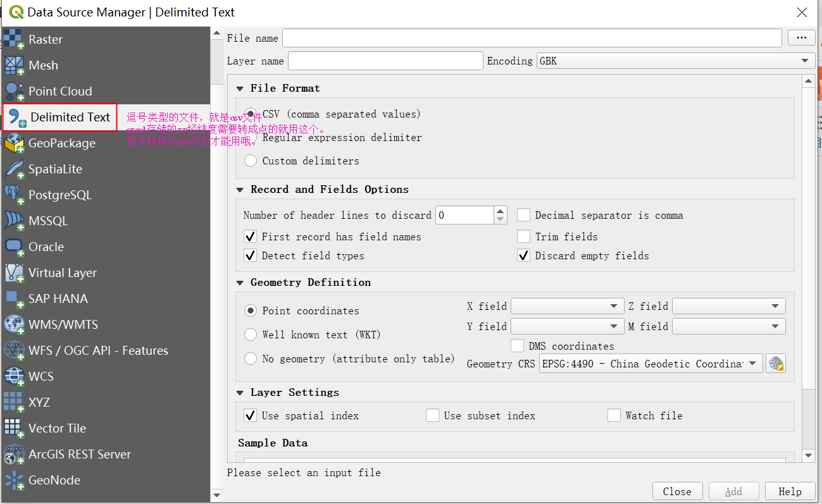Click the GeoPackage source icon
822x504 pixels.
tap(14, 143)
